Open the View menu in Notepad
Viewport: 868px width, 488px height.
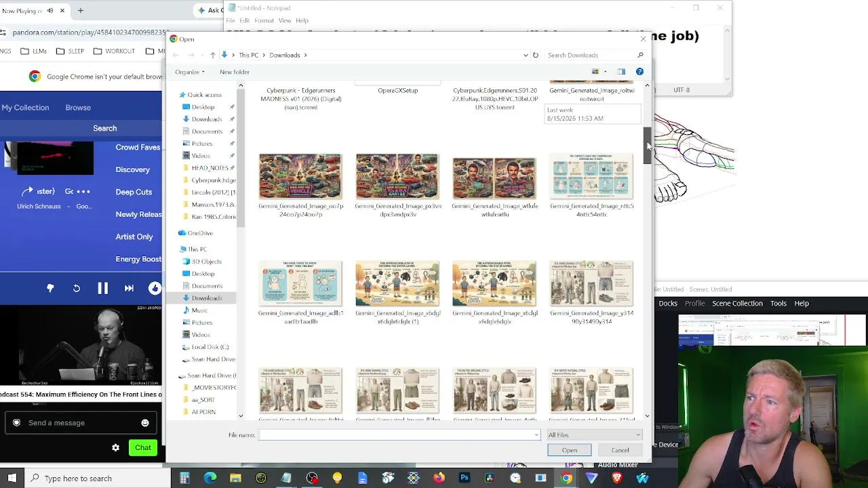285,21
